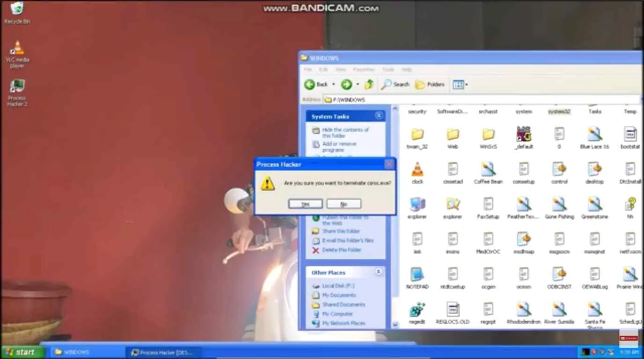Expand the Back history dropdown arrow
The width and height of the screenshot is (644, 359).
333,85
